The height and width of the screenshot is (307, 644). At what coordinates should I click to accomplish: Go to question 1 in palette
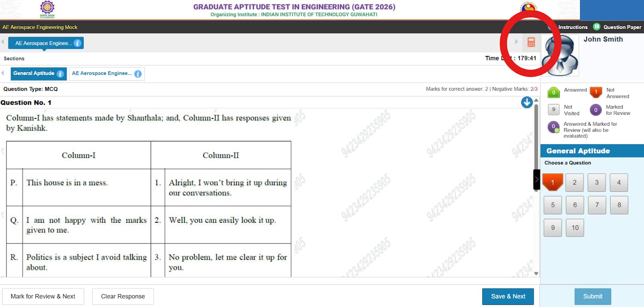click(x=553, y=182)
